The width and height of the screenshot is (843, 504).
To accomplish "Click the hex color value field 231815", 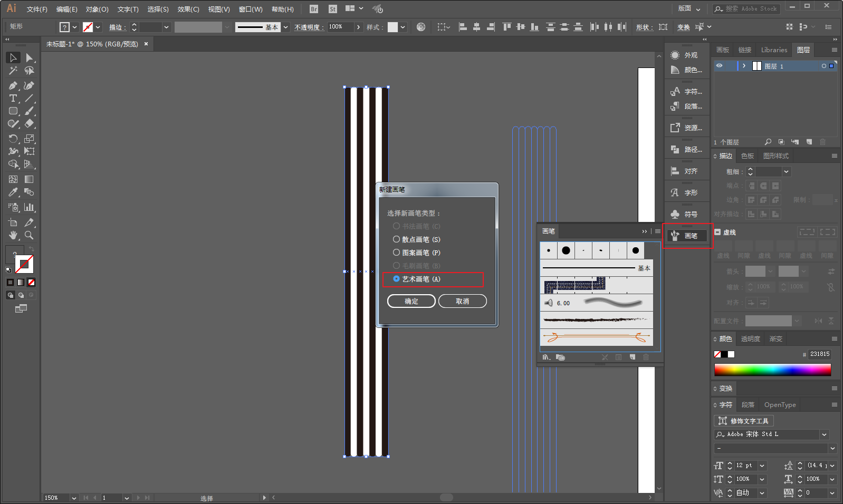I will tap(820, 354).
